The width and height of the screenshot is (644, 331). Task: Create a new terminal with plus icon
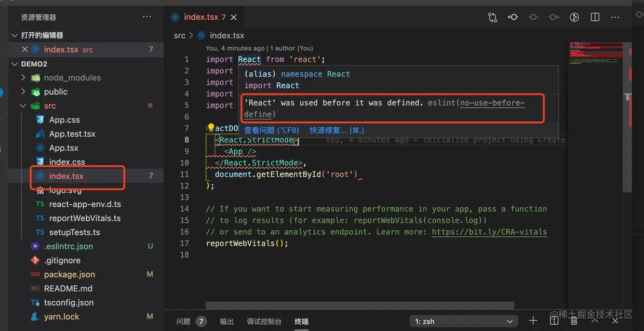pyautogui.click(x=533, y=321)
